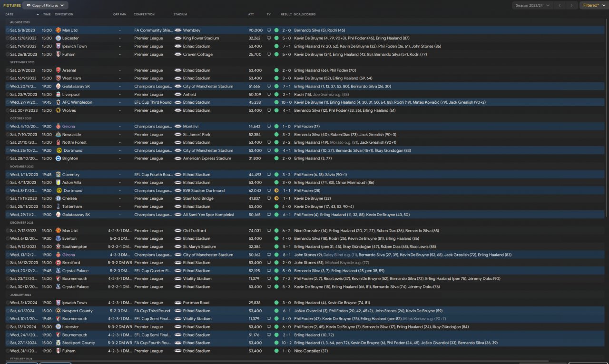Screen dimensions: 609x364
Task: Click the Brighton club badge
Action: coord(58,158)
